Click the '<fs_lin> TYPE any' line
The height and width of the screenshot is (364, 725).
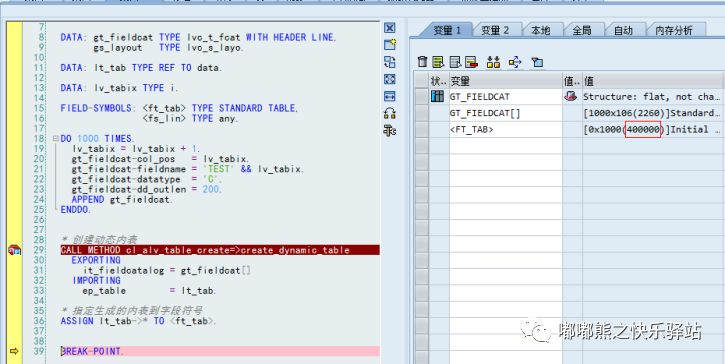tap(190, 118)
